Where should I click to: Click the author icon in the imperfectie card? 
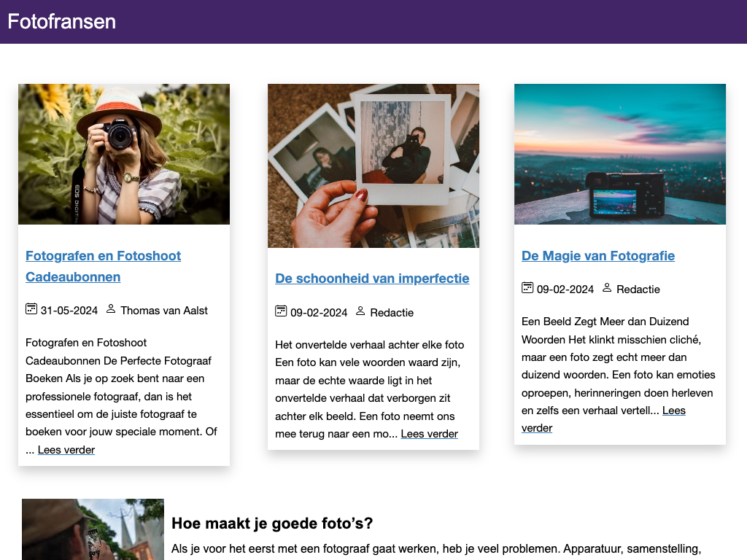360,311
